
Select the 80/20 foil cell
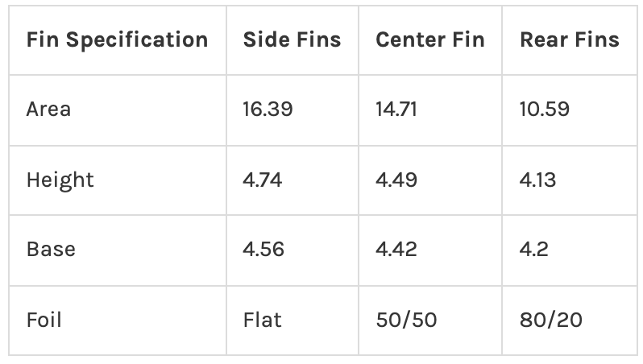[x=551, y=320]
